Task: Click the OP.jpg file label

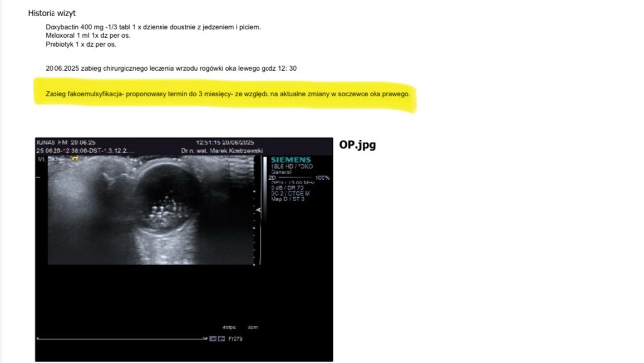Action: 357,144
